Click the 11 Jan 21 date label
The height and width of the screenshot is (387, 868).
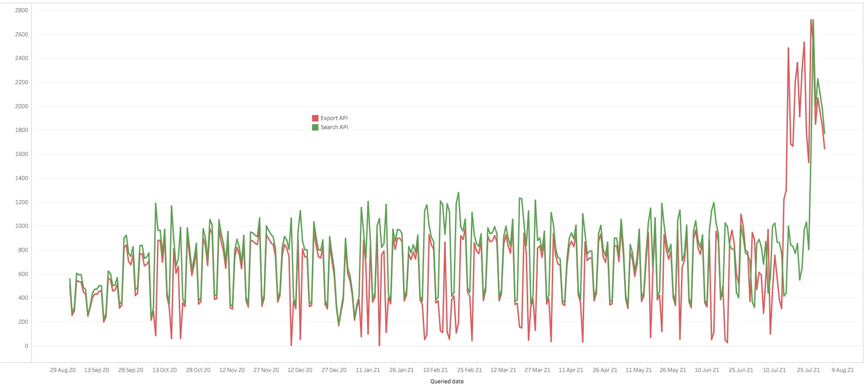(368, 370)
